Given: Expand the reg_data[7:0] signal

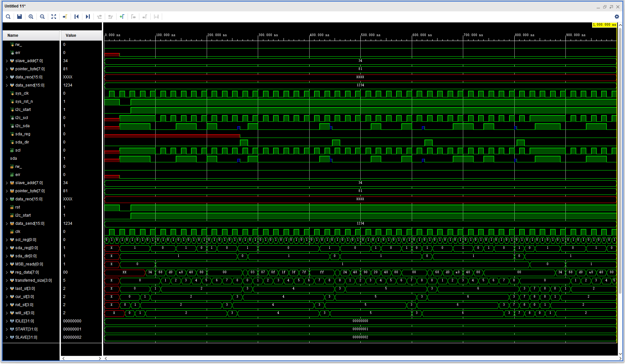Looking at the screenshot, I should (7, 272).
